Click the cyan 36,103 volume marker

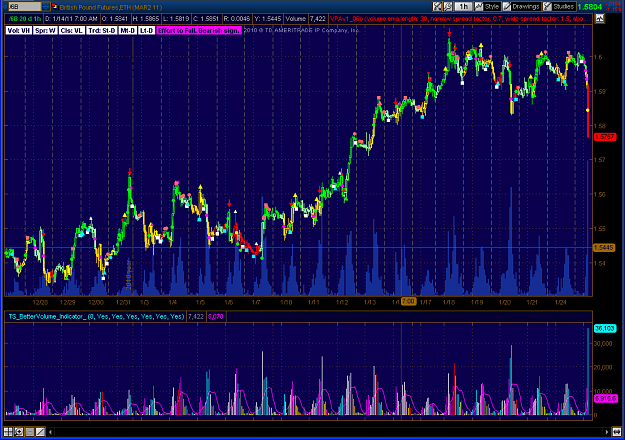tap(605, 328)
